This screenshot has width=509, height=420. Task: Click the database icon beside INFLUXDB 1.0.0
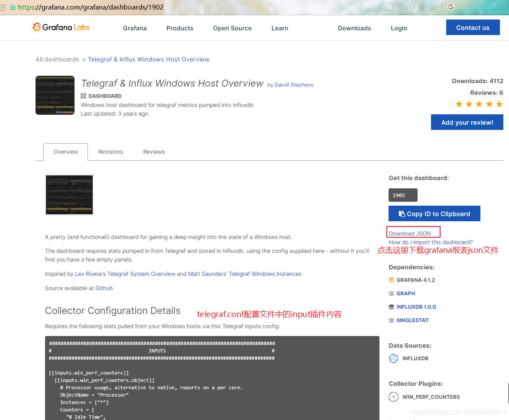(392, 307)
